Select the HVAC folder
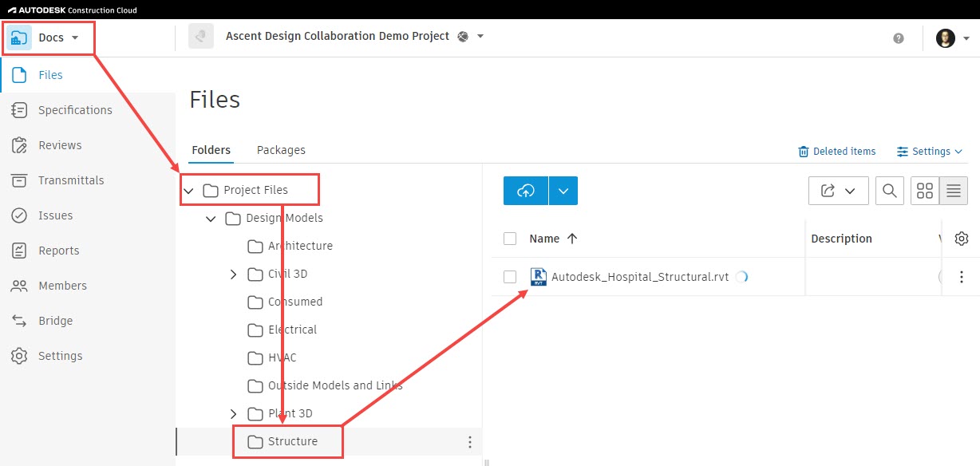Viewport: 980px width, 466px height. coord(282,357)
